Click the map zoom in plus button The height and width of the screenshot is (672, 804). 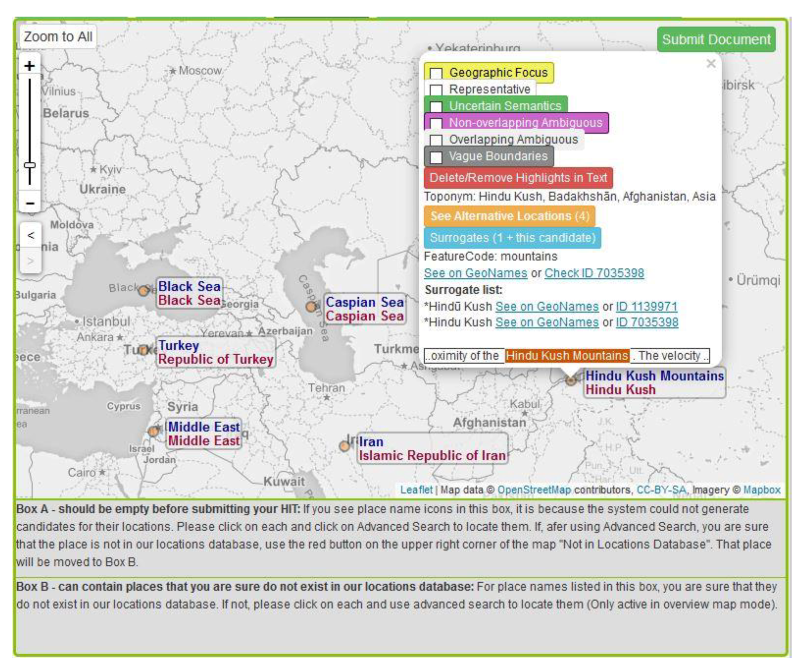(30, 66)
